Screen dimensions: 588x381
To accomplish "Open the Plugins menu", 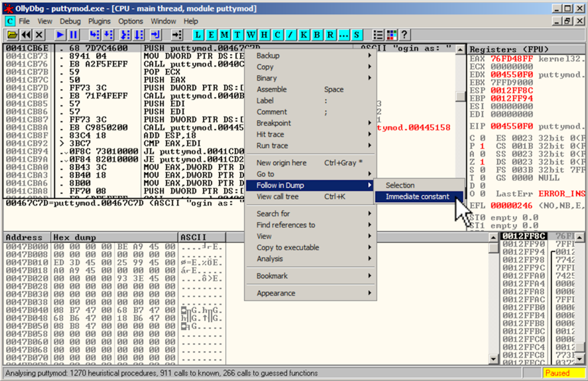I will tap(99, 21).
